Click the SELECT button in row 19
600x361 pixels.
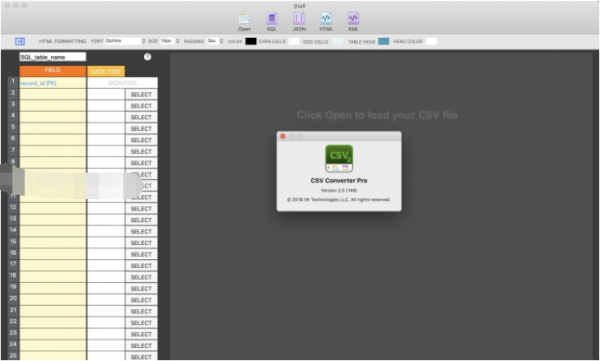pyautogui.click(x=141, y=289)
